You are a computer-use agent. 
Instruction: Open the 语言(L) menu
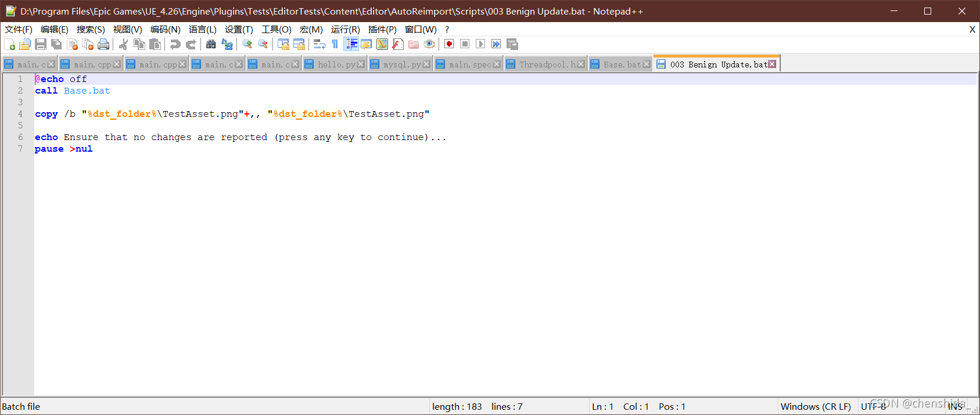coord(203,29)
